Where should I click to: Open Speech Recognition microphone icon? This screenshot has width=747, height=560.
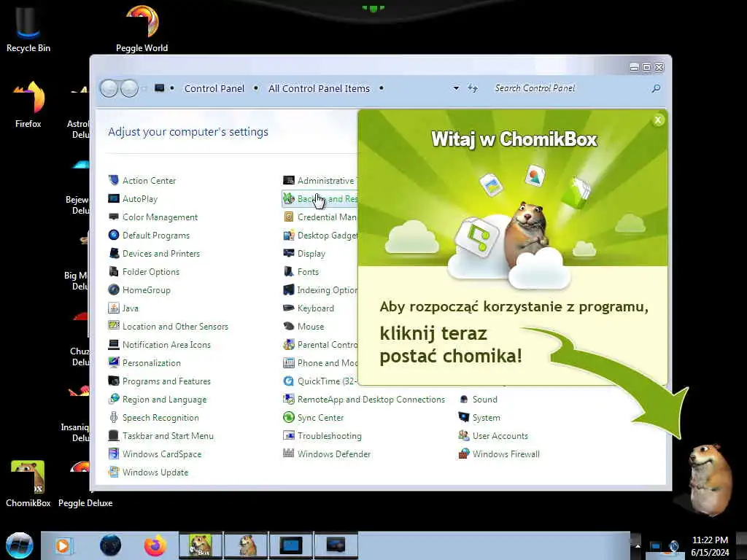coord(113,417)
